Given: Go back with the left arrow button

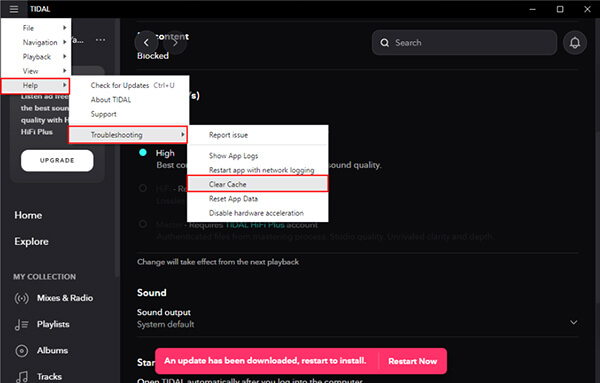Looking at the screenshot, I should [x=146, y=42].
